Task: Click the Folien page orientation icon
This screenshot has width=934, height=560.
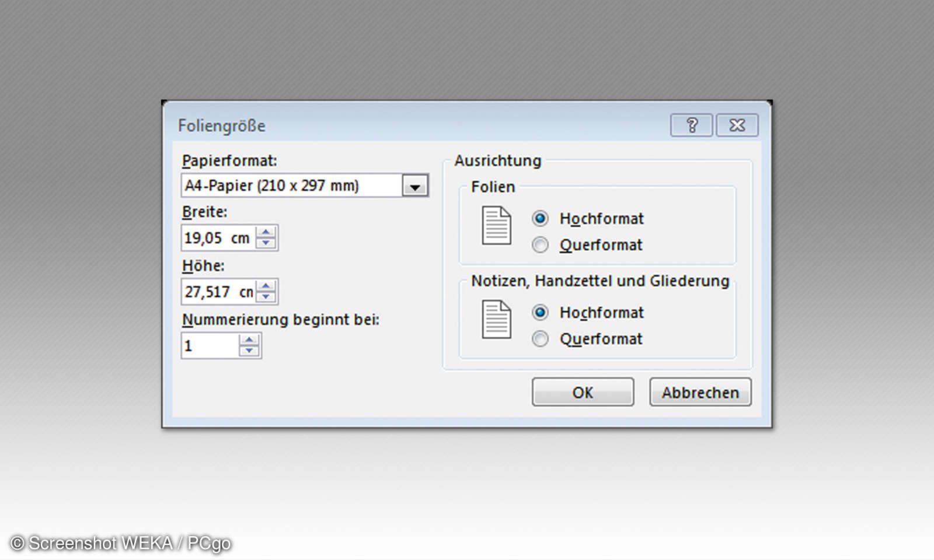Action: (496, 226)
